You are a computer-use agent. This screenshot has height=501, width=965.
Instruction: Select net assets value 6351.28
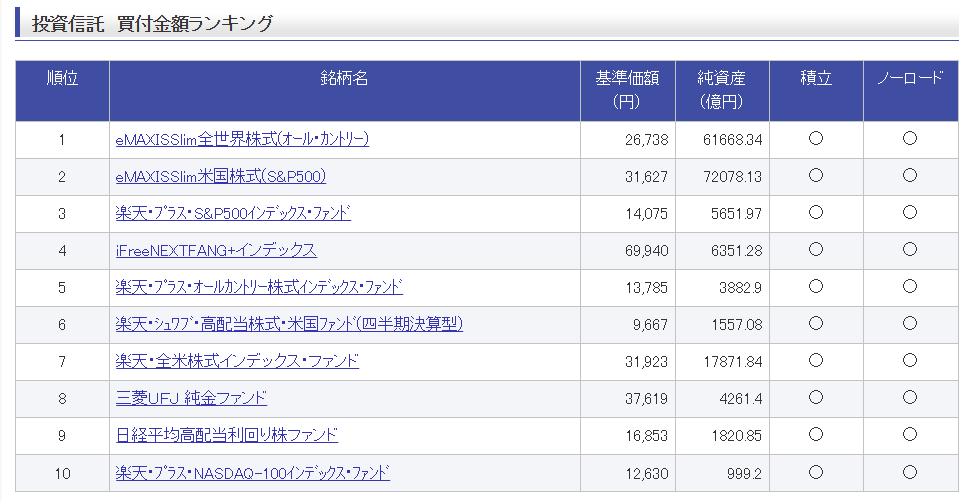click(x=736, y=251)
